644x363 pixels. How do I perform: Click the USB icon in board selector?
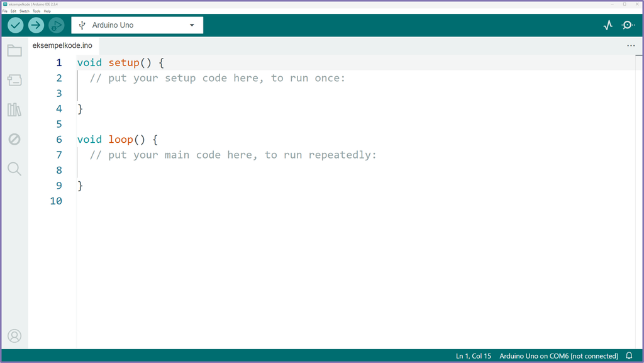point(82,25)
